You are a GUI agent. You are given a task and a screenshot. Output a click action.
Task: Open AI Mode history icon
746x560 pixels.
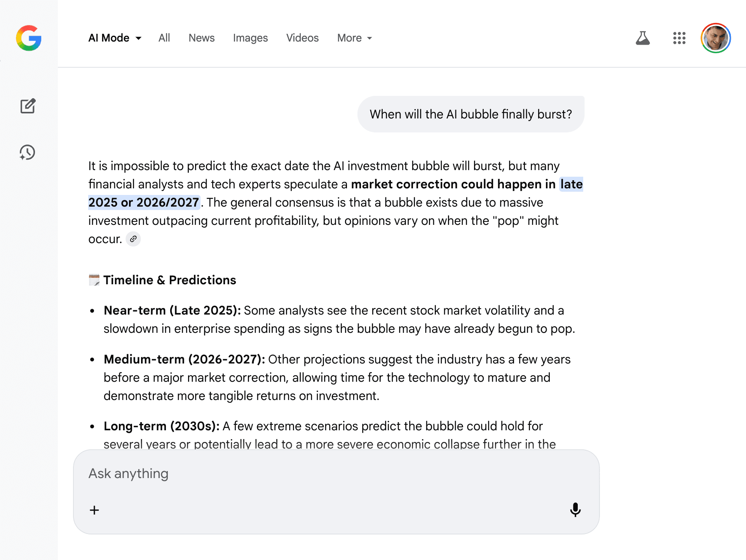click(27, 152)
